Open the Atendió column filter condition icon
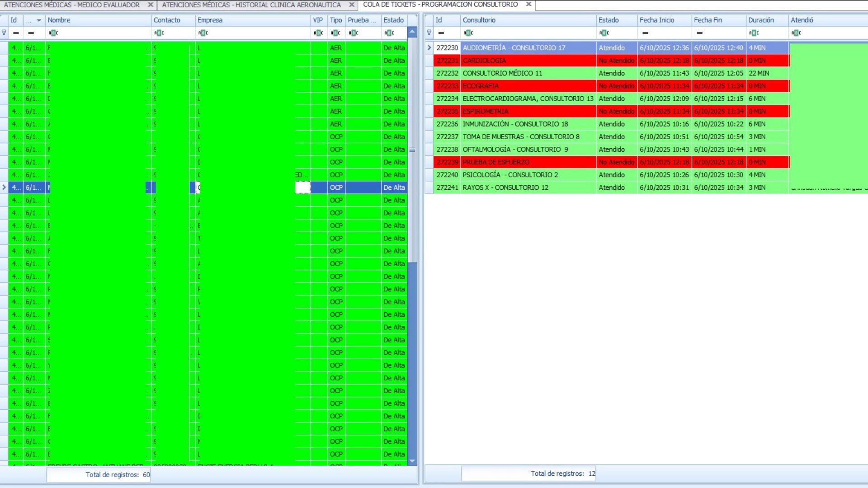Image resolution: width=868 pixels, height=488 pixels. coord(797,33)
